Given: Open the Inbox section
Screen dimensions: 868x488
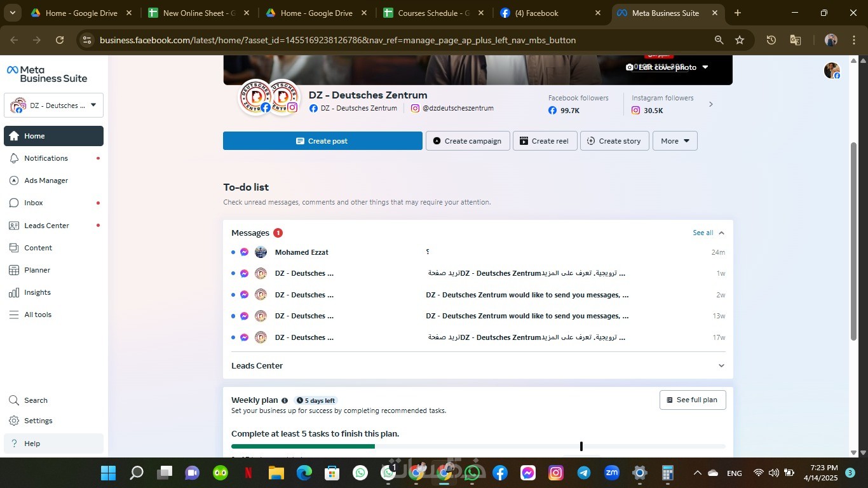Looking at the screenshot, I should (53, 203).
